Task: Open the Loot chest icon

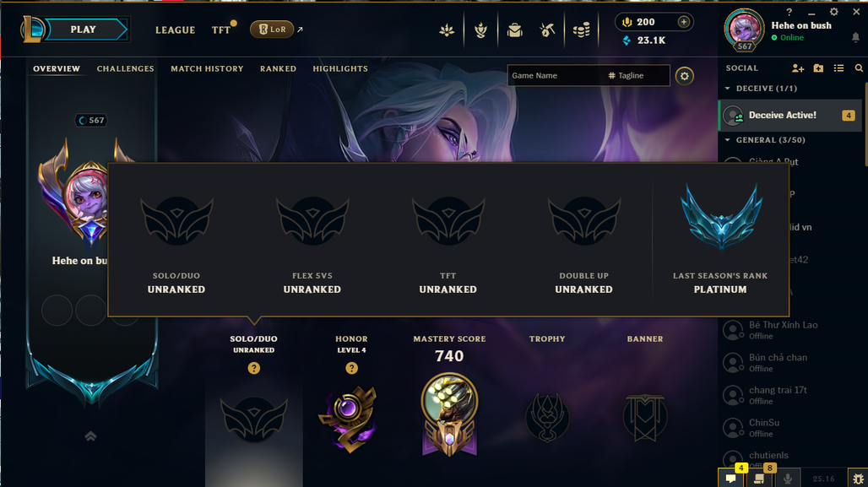Action: 547,30
